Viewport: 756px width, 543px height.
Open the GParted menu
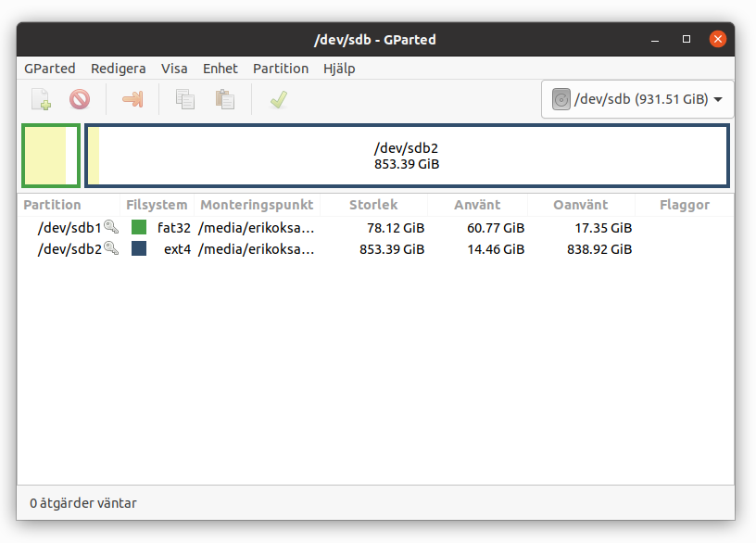click(x=50, y=69)
